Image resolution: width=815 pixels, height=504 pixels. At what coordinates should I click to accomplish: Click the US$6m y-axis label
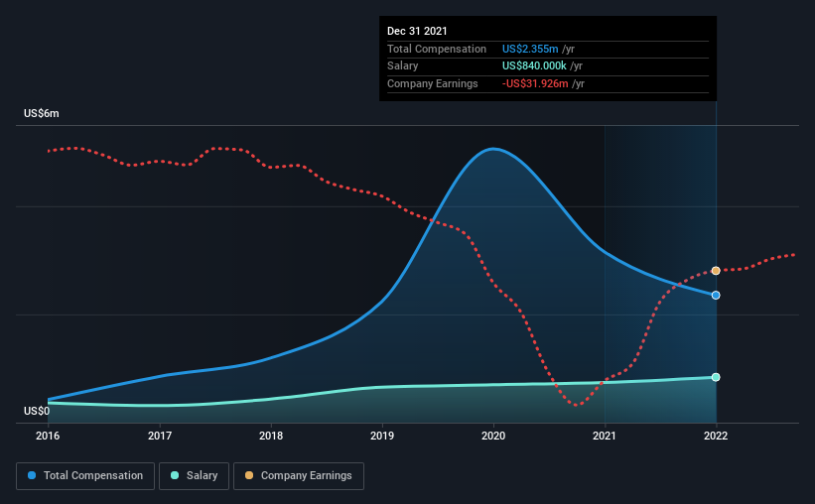coord(42,114)
